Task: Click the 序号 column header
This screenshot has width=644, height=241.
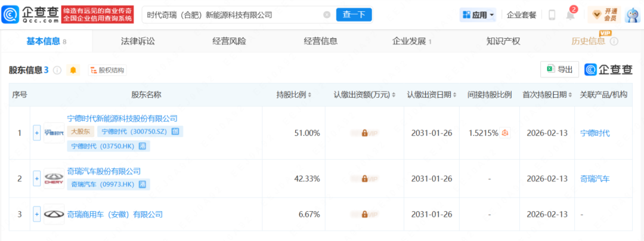Action: pos(19,95)
